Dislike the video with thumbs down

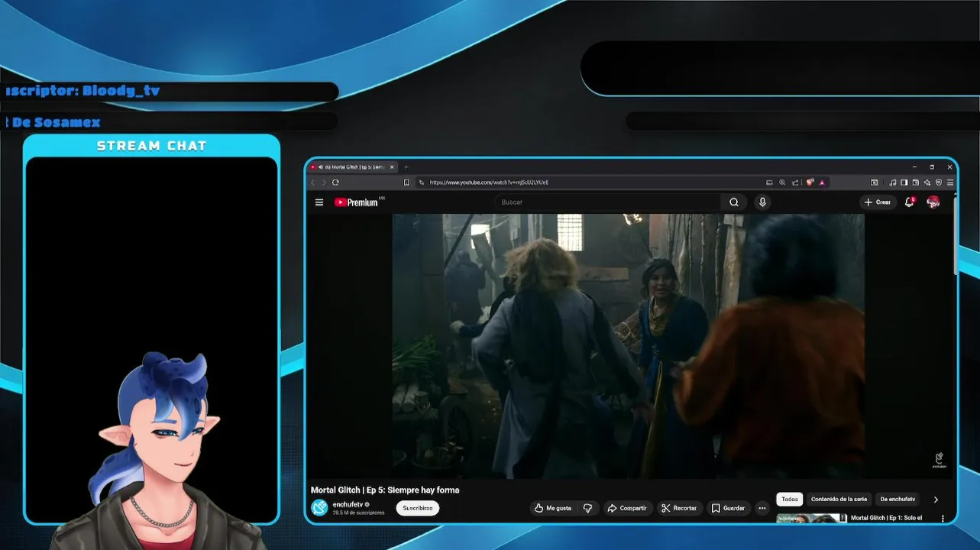point(587,508)
